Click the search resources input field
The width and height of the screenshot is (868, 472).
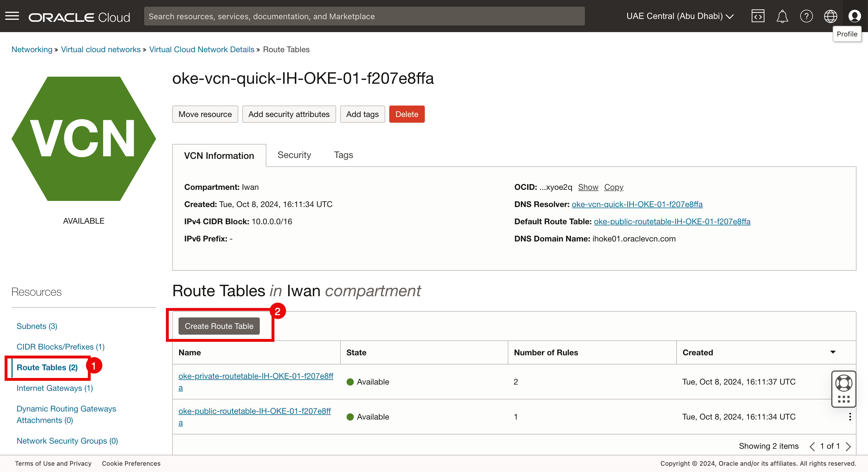pyautogui.click(x=364, y=16)
